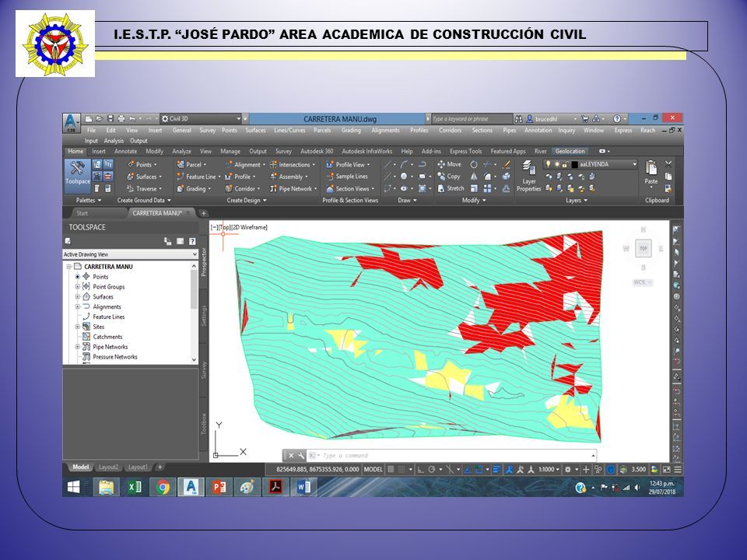Open the Profile View tool
Screen dimensions: 747x560
pos(349,165)
